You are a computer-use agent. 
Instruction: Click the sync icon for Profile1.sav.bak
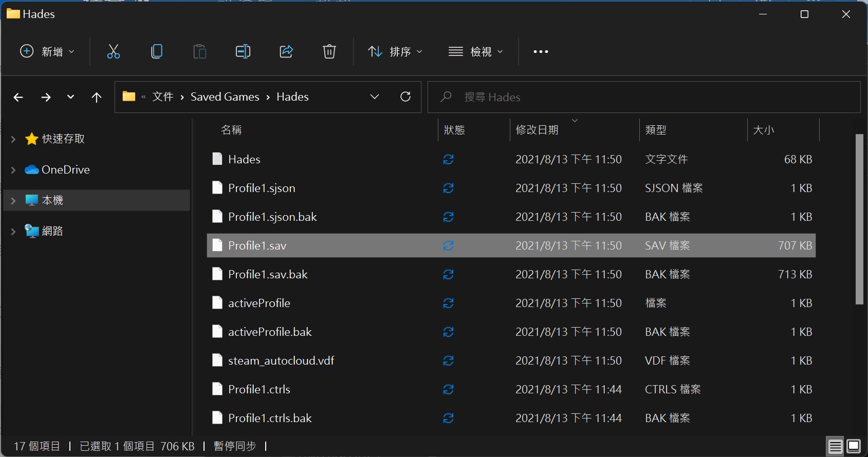[448, 275]
